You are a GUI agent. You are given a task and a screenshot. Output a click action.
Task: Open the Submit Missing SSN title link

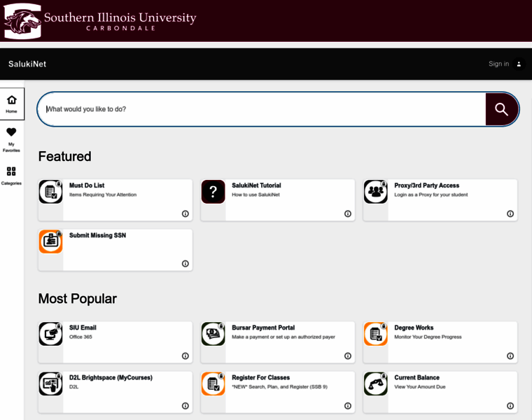[x=98, y=235]
